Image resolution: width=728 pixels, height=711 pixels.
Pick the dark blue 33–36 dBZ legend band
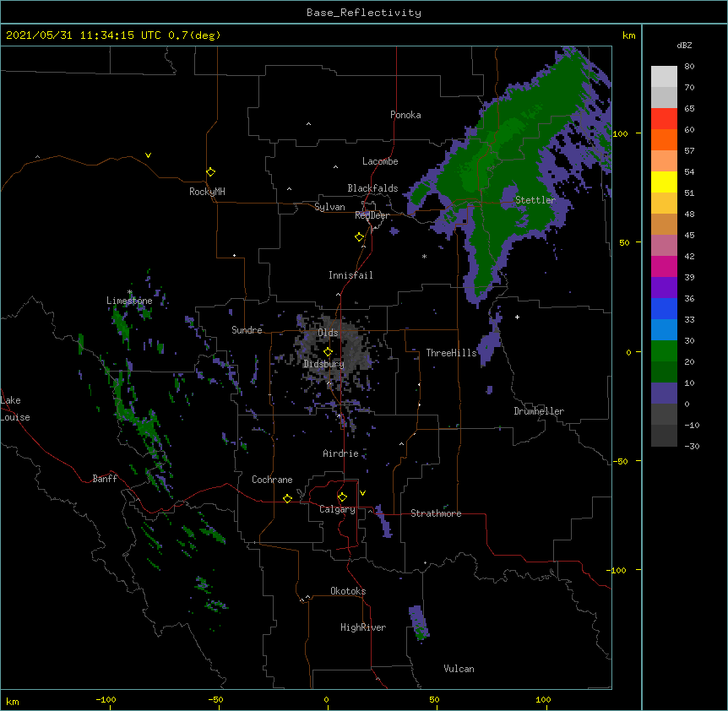coord(664,308)
